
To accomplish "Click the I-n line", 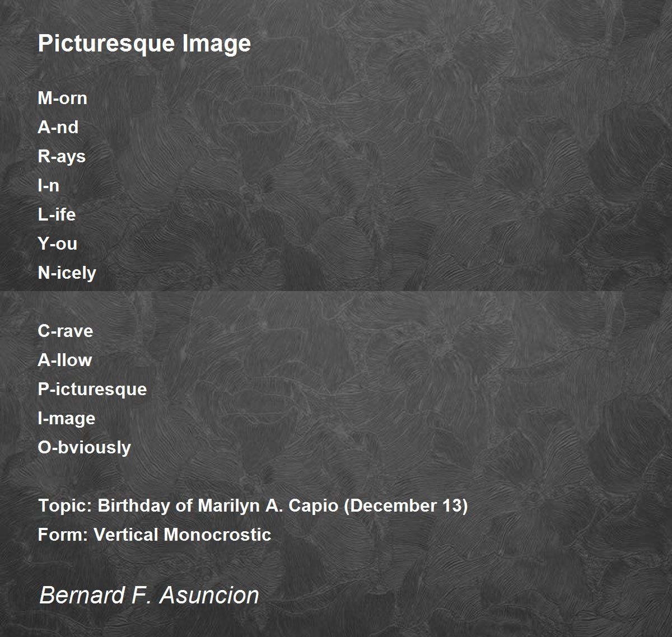I will click(48, 186).
